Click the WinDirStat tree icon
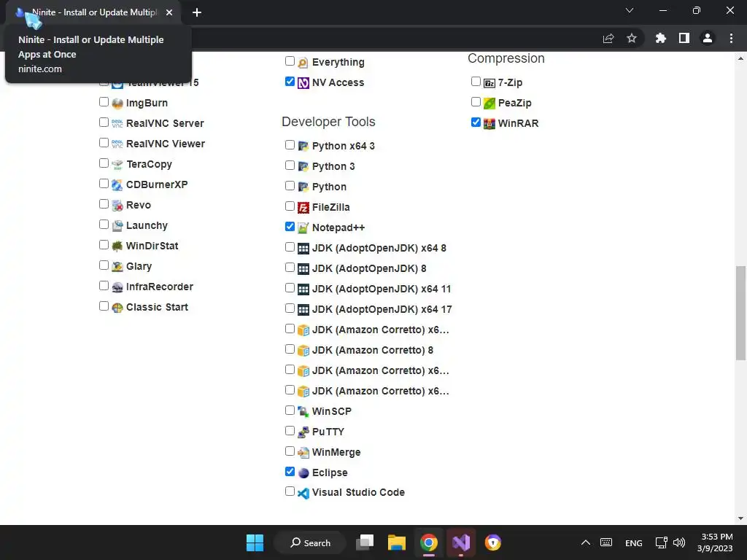This screenshot has width=747, height=560. coord(117,246)
